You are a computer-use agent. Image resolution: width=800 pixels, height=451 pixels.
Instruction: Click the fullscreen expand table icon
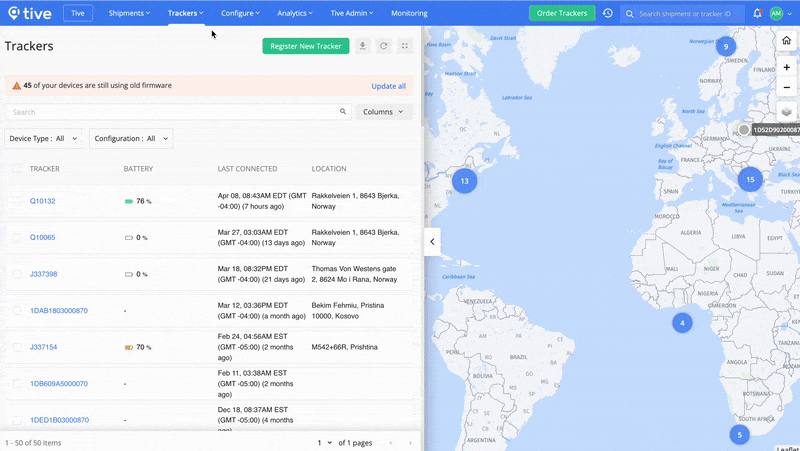click(x=404, y=46)
